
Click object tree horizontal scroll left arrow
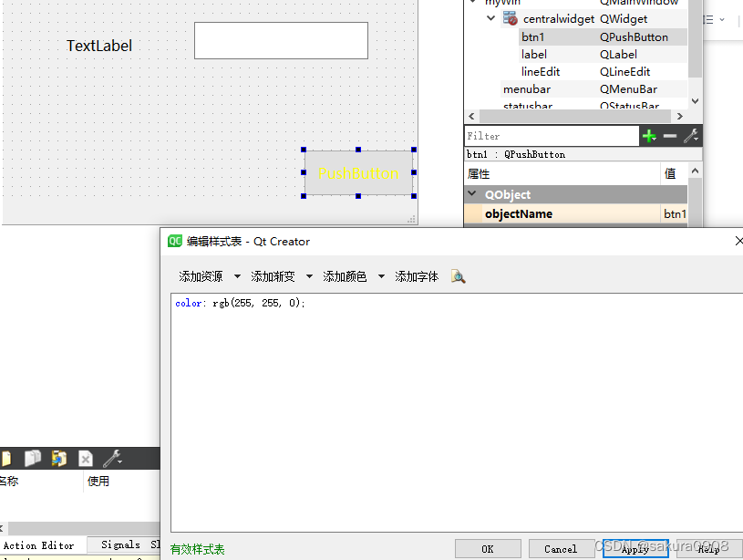click(x=471, y=116)
